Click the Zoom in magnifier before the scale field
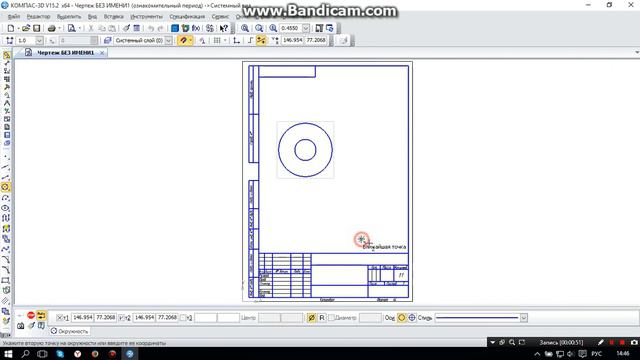640x360 pixels. 273,28
